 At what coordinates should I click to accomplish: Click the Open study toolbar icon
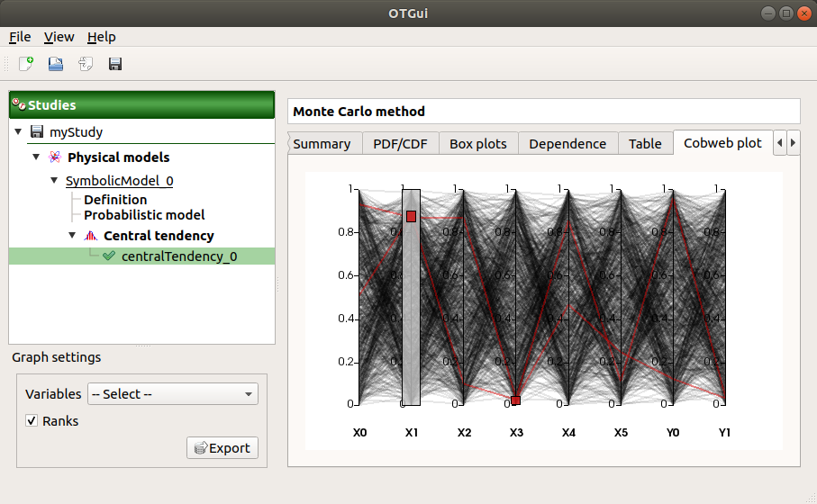56,64
